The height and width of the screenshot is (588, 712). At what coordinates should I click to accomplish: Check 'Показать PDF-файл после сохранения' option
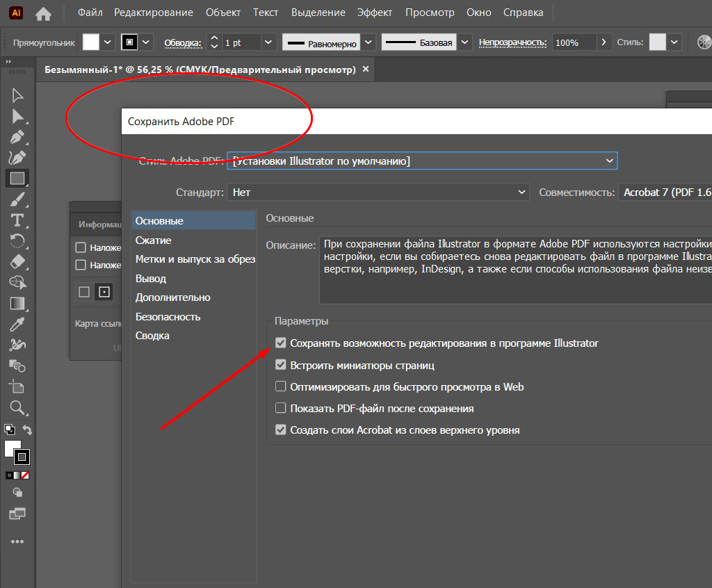coord(281,408)
